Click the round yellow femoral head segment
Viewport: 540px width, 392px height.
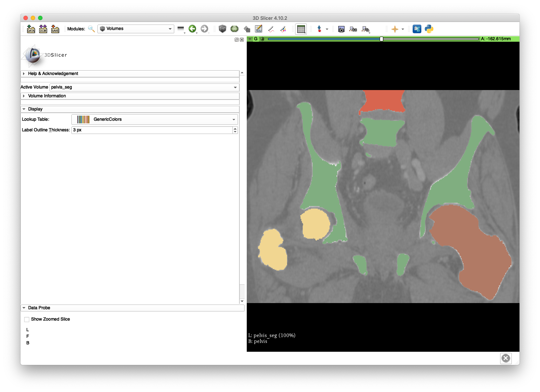click(315, 224)
